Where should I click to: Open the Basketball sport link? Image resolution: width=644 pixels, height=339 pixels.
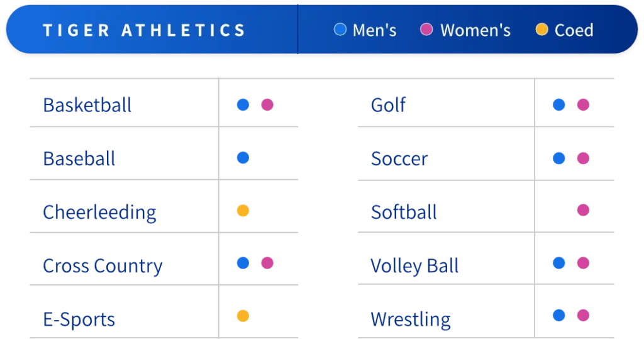[87, 105]
